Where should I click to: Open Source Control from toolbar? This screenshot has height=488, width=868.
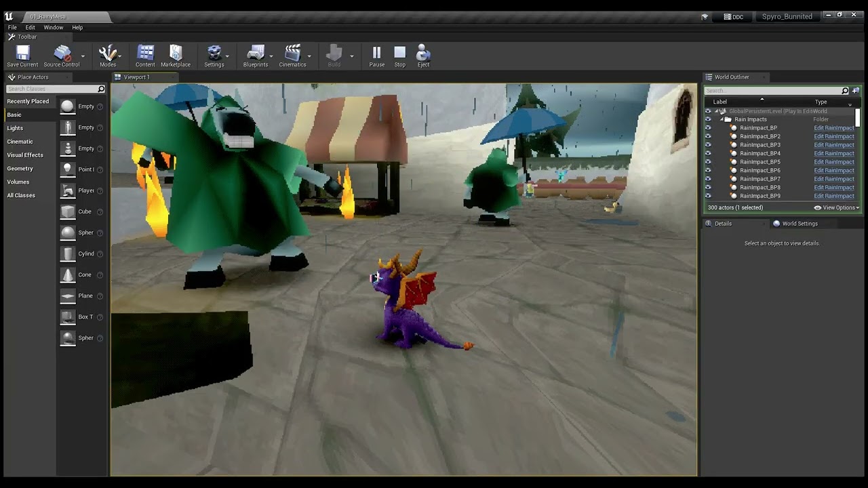coord(62,56)
